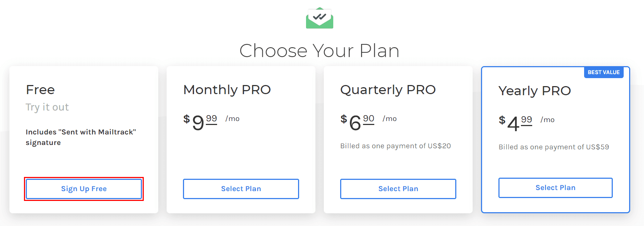Click the Free plan title

point(40,90)
